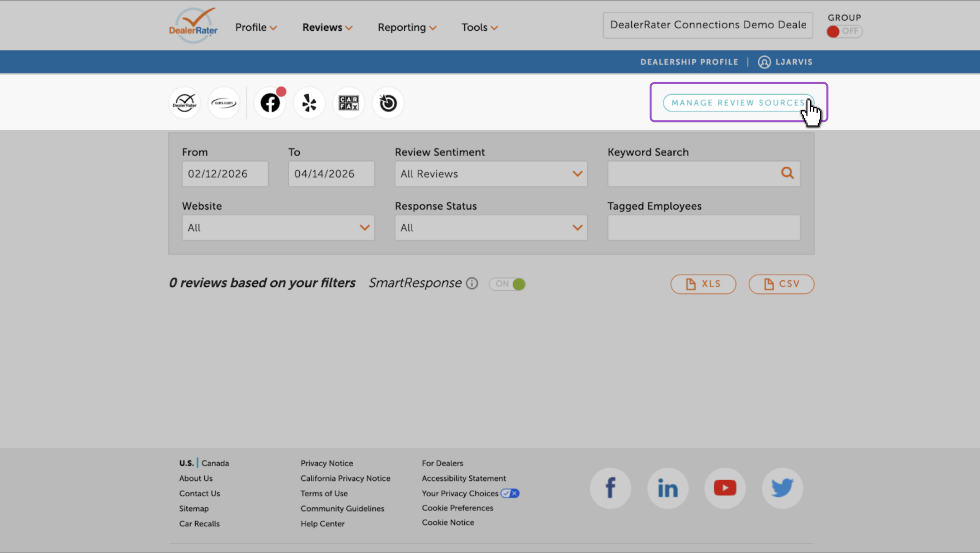This screenshot has height=553, width=980.
Task: Turn off the SmartResponse toggle
Action: click(507, 284)
